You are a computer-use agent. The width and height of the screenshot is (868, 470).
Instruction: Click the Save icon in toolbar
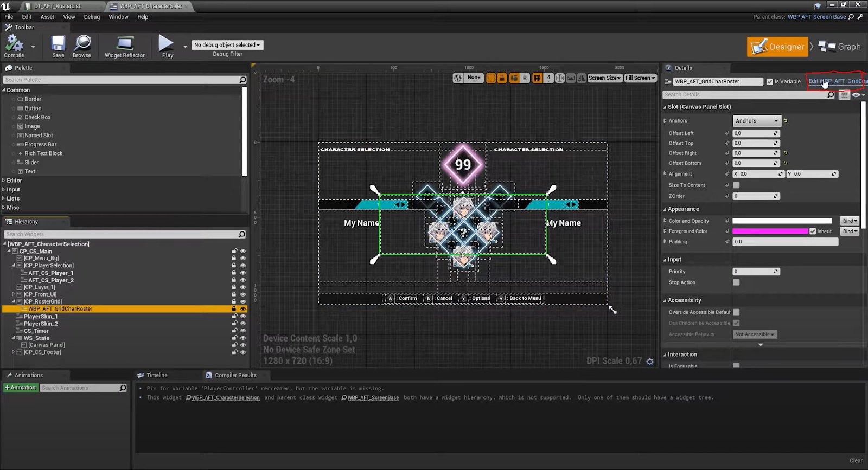coord(58,44)
